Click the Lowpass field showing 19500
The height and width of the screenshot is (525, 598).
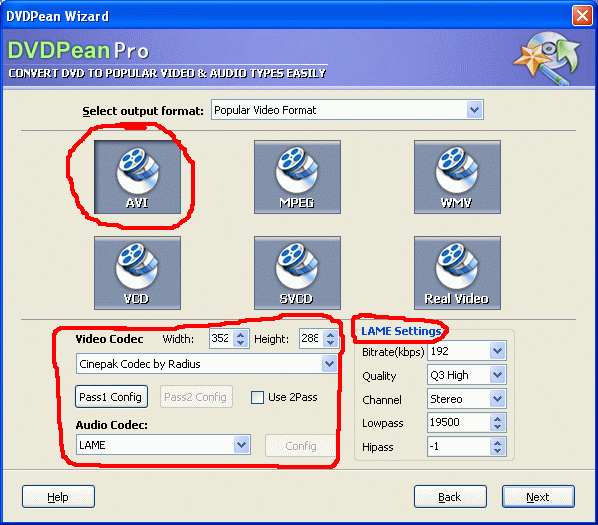click(459, 422)
